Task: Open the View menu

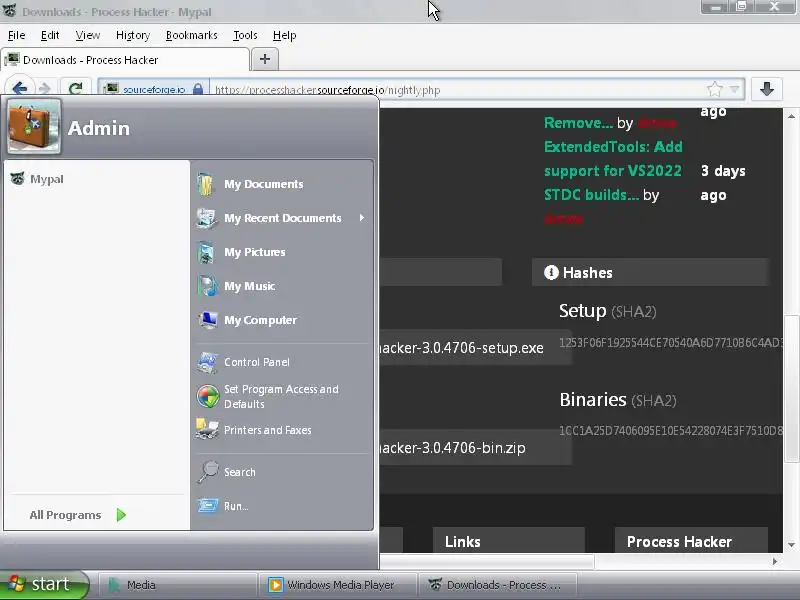Action: 88,35
